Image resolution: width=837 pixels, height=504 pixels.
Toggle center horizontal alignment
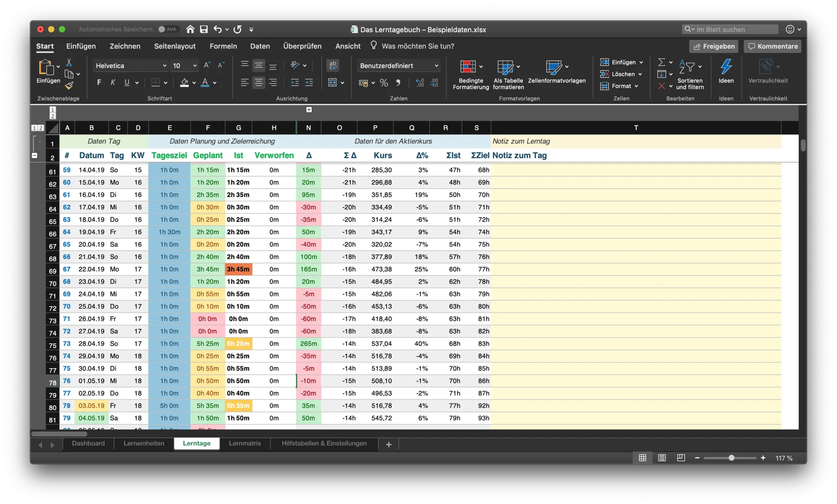(259, 83)
